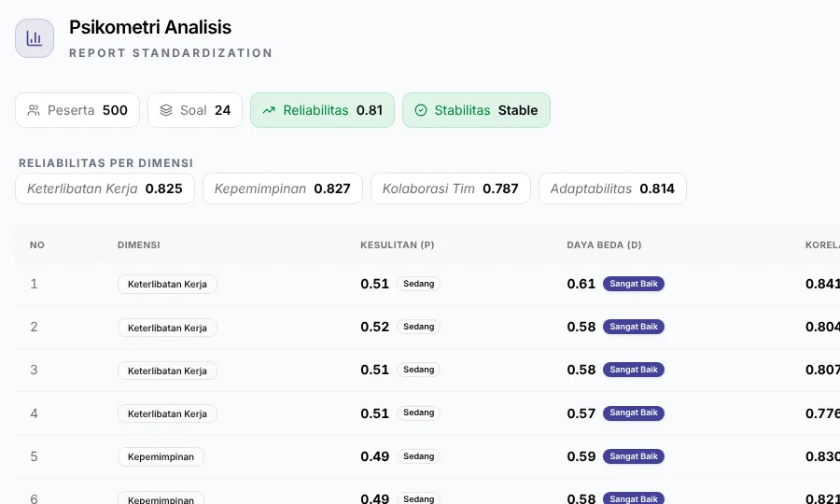Click Keterlibatan Kerja tag in row 4
The image size is (840, 504).
(x=167, y=413)
